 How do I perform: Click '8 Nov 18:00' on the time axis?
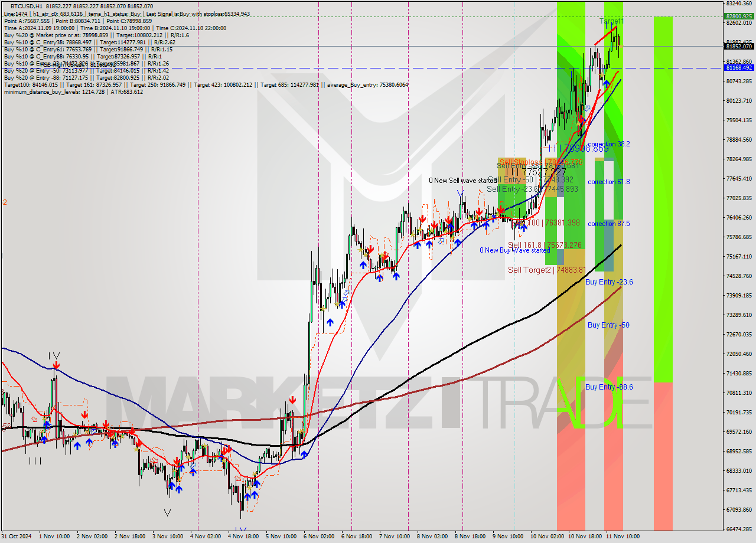coord(471,537)
